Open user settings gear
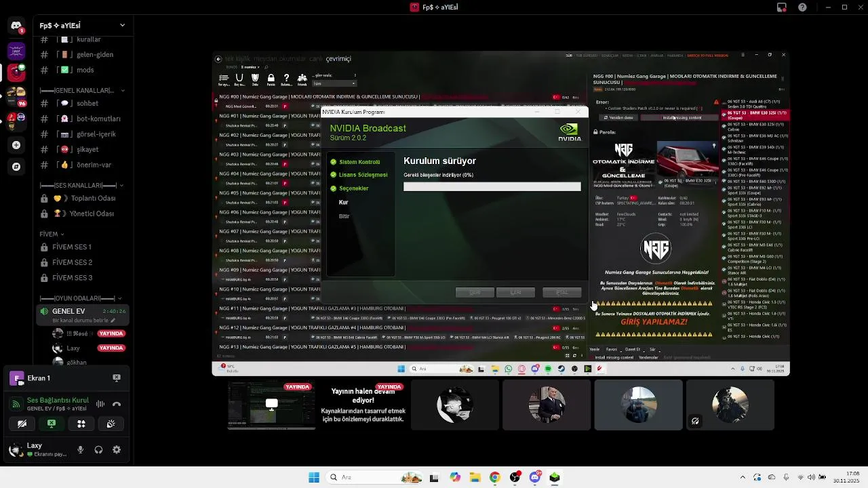 click(117, 449)
